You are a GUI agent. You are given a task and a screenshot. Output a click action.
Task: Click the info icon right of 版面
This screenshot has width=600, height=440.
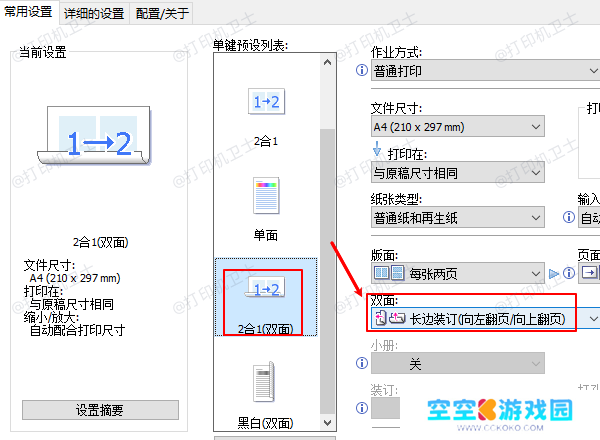(569, 273)
